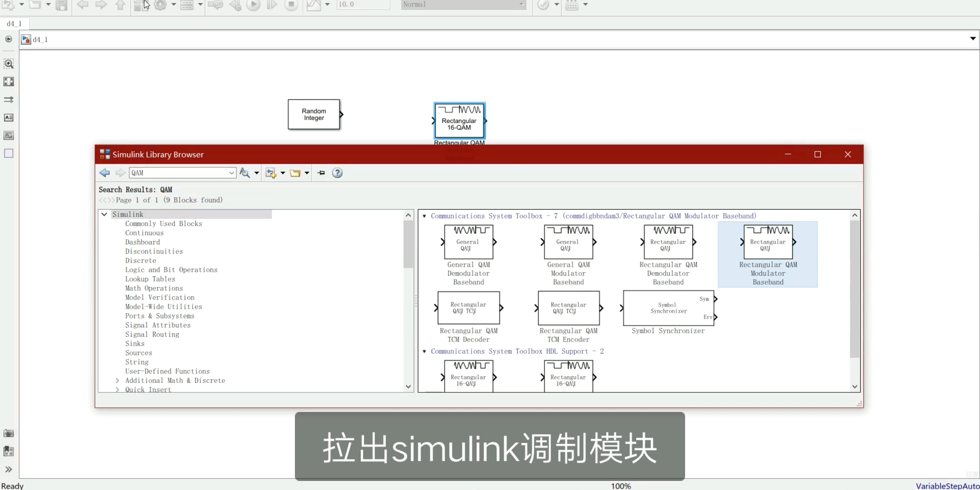Click the New Model icon in Library Browser
The height and width of the screenshot is (490, 980).
tap(271, 173)
